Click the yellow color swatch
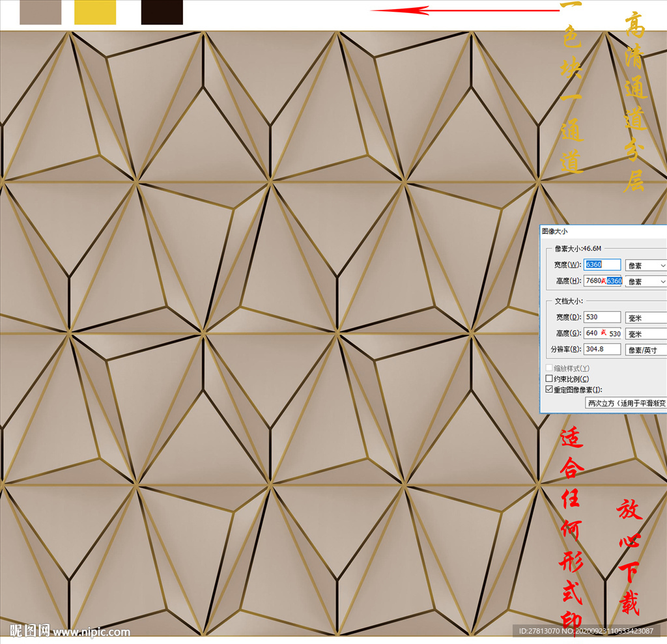This screenshot has height=644, width=667. (95, 12)
